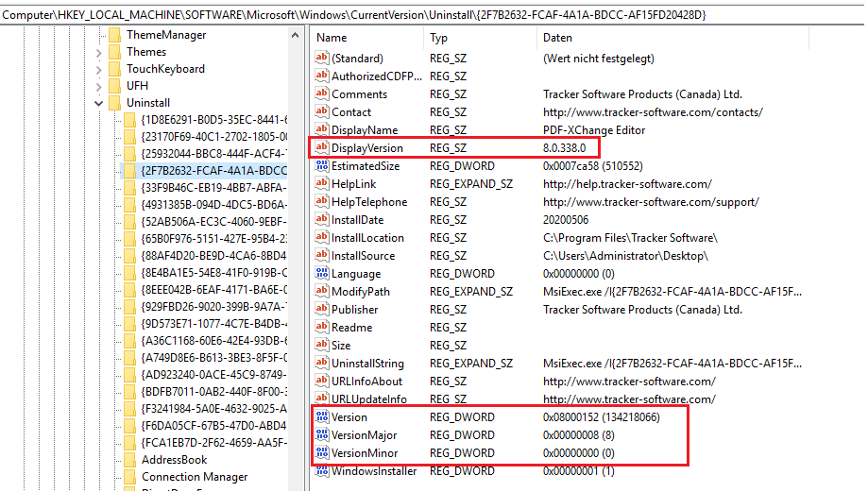This screenshot has height=492, width=868.
Task: Click the string icon next to Publisher
Action: point(321,310)
